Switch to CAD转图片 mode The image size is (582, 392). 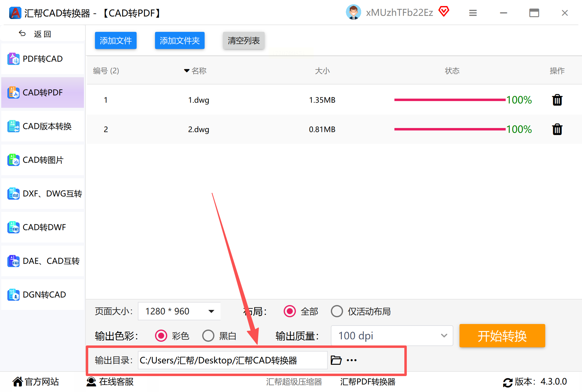pyautogui.click(x=43, y=160)
